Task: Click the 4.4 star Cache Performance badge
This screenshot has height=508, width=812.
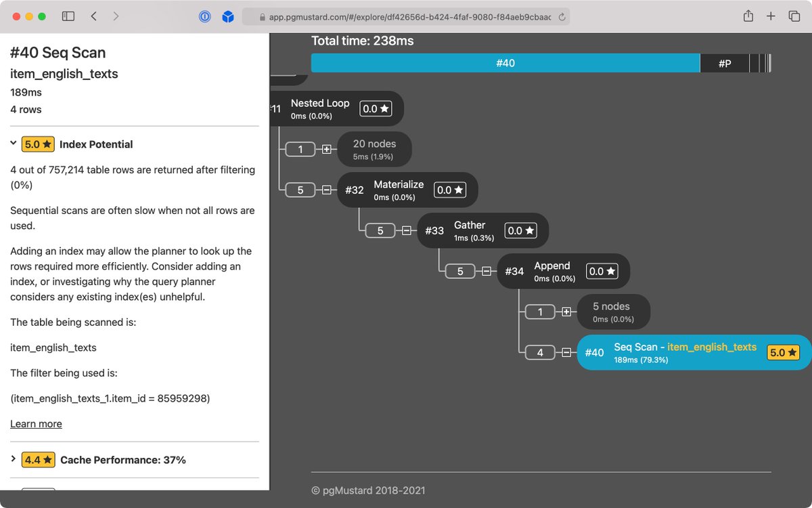Action: click(38, 460)
